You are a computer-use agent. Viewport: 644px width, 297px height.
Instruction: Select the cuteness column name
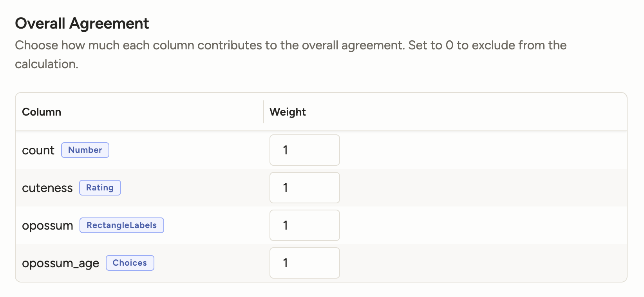[47, 188]
